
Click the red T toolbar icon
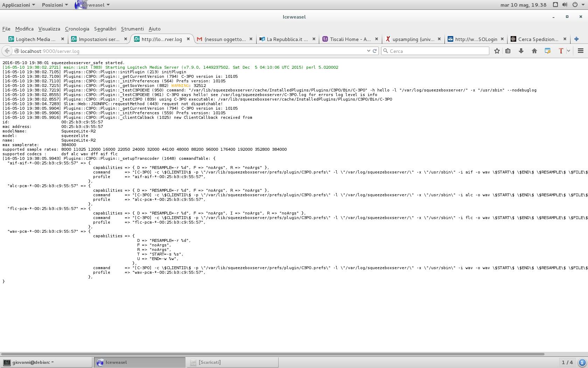tap(561, 51)
